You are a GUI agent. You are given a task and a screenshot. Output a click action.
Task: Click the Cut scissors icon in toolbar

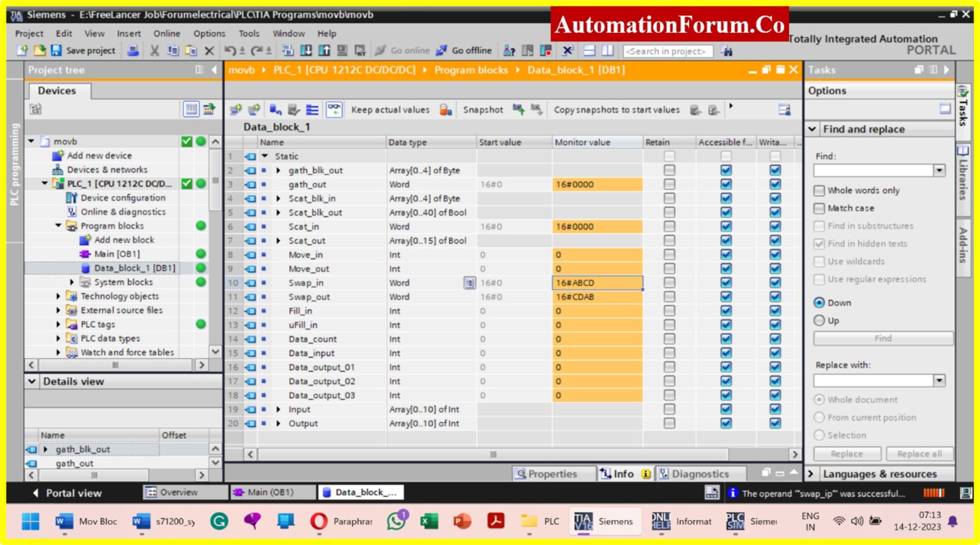154,50
